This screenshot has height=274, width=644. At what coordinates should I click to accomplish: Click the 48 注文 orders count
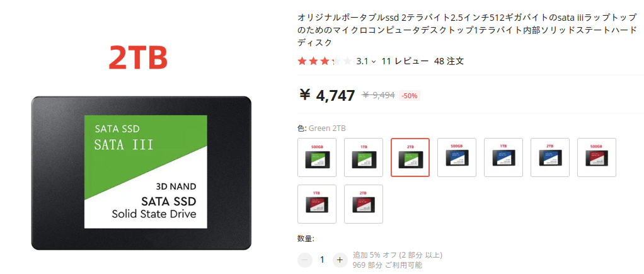tap(449, 61)
